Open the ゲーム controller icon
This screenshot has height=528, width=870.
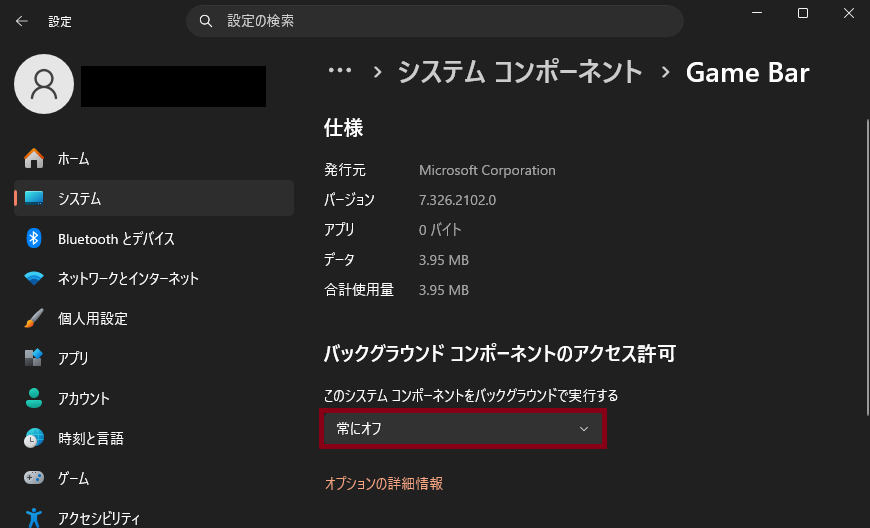tap(34, 478)
